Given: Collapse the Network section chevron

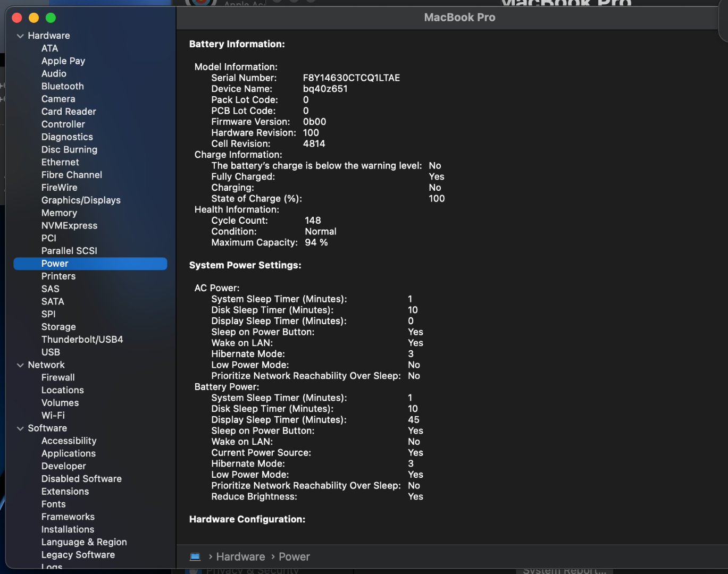Looking at the screenshot, I should (20, 365).
